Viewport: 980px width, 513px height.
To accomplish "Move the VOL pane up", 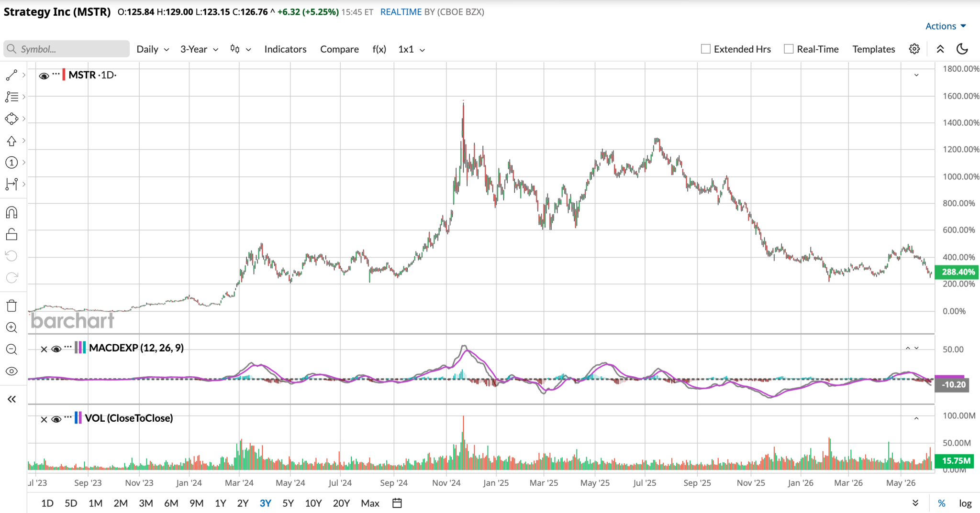I will (x=916, y=418).
